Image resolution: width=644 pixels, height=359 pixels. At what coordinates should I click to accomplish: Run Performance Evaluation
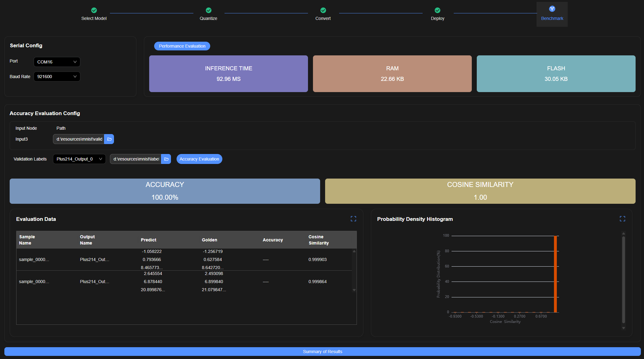click(x=182, y=46)
